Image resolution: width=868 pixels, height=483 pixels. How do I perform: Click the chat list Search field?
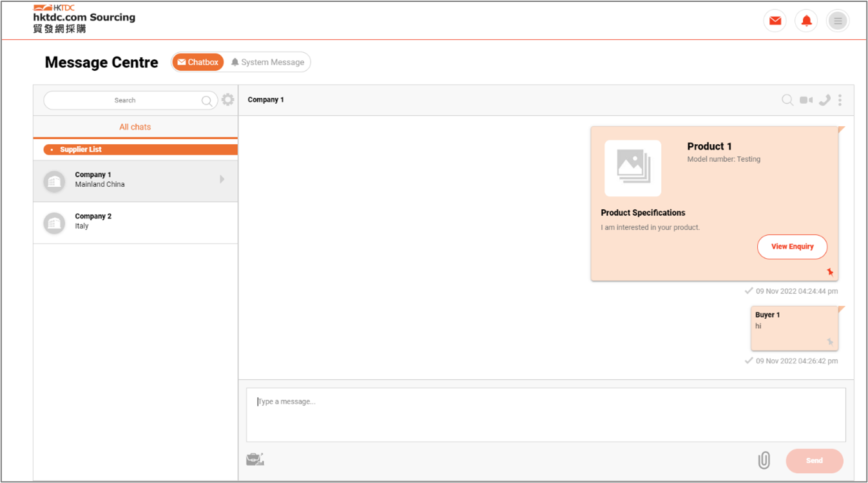click(130, 100)
